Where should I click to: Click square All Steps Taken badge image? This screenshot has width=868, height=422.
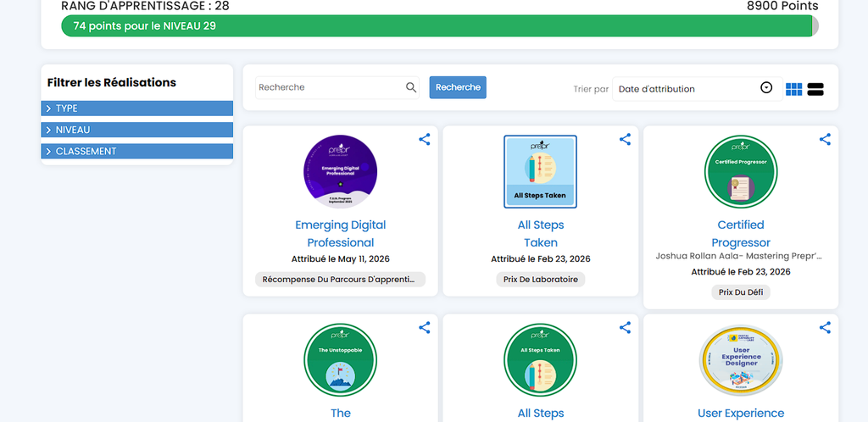[540, 171]
